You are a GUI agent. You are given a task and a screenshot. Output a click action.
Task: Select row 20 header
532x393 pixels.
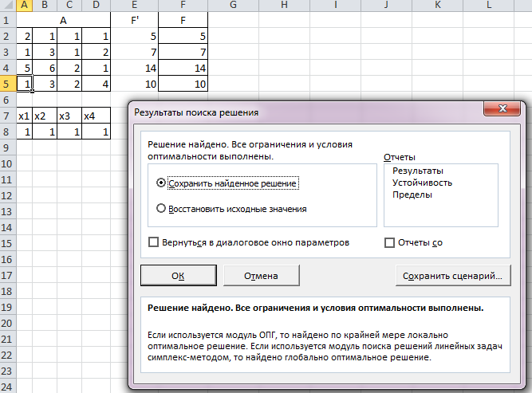click(8, 323)
